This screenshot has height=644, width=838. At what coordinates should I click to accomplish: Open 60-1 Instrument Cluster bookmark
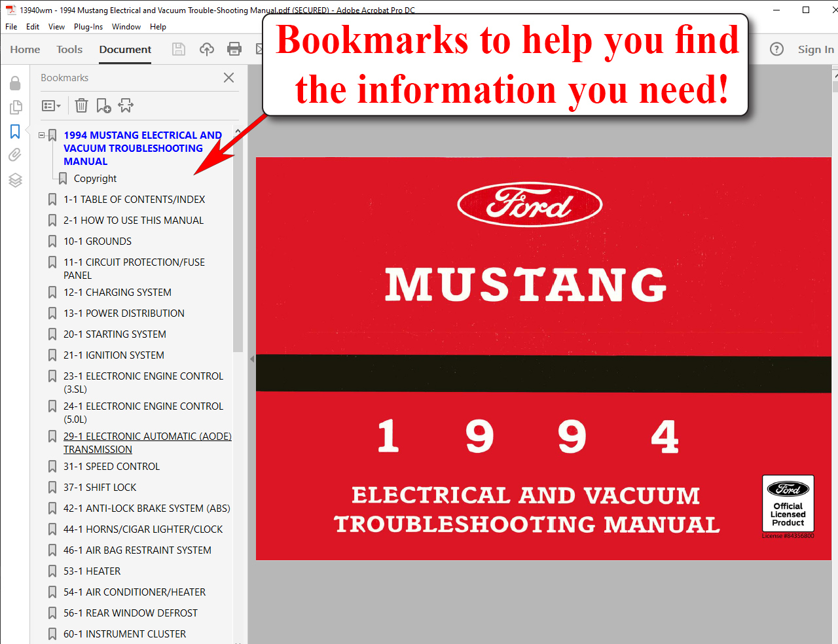tap(124, 634)
